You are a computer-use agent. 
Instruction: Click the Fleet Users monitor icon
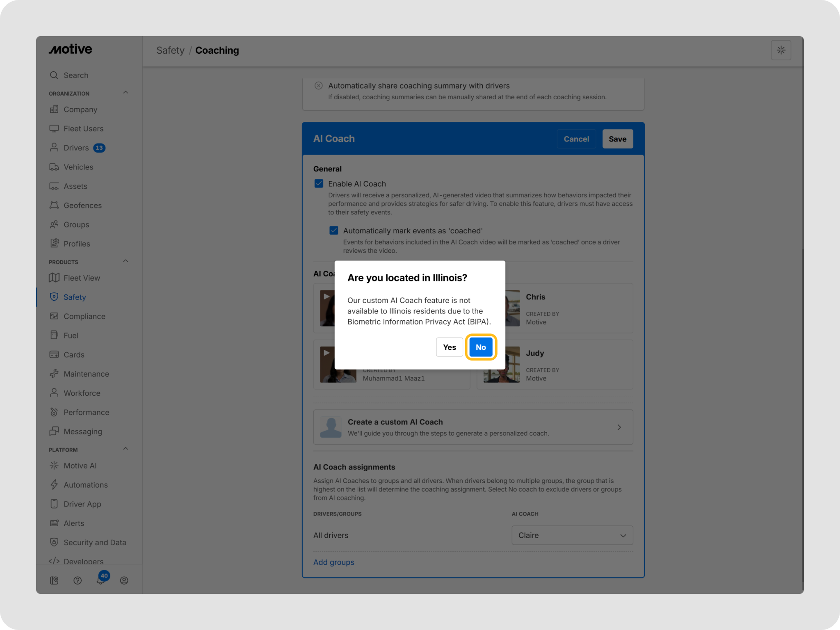(54, 128)
